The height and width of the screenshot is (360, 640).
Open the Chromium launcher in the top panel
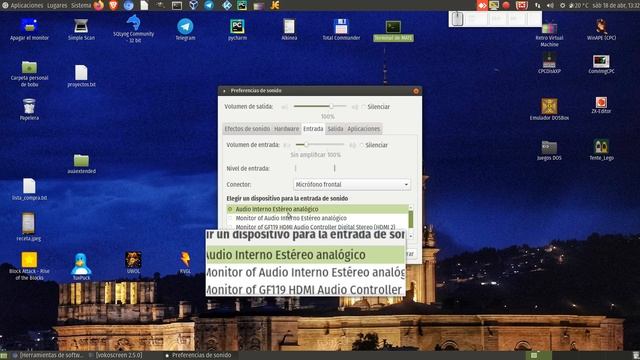[x=129, y=5]
